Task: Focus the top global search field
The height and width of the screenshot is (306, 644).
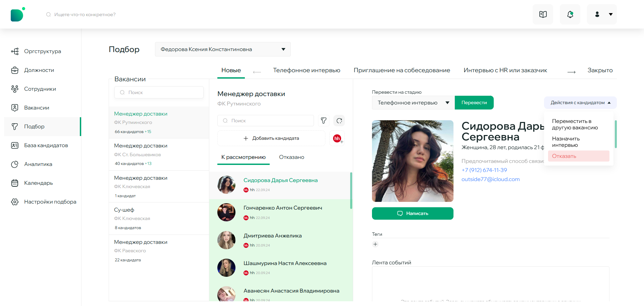Action: 85,14
